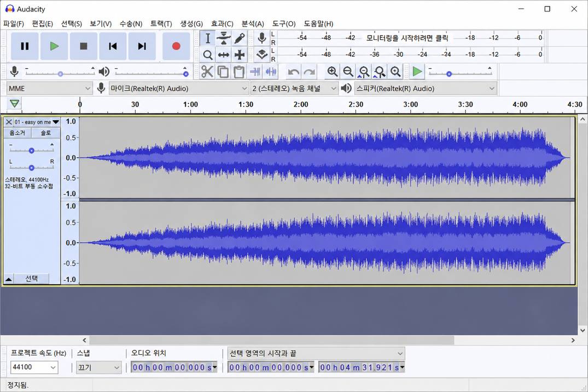Select the Envelope tool
This screenshot has height=392, width=588.
[x=224, y=38]
